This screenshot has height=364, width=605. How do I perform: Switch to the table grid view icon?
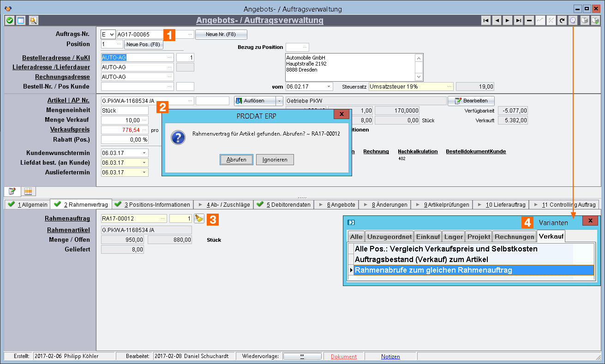28,191
